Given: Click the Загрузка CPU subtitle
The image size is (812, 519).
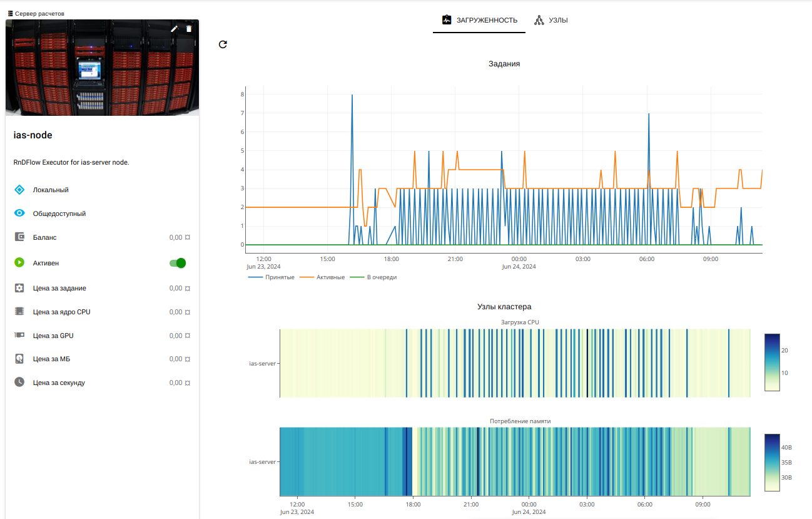Looking at the screenshot, I should click(x=520, y=322).
